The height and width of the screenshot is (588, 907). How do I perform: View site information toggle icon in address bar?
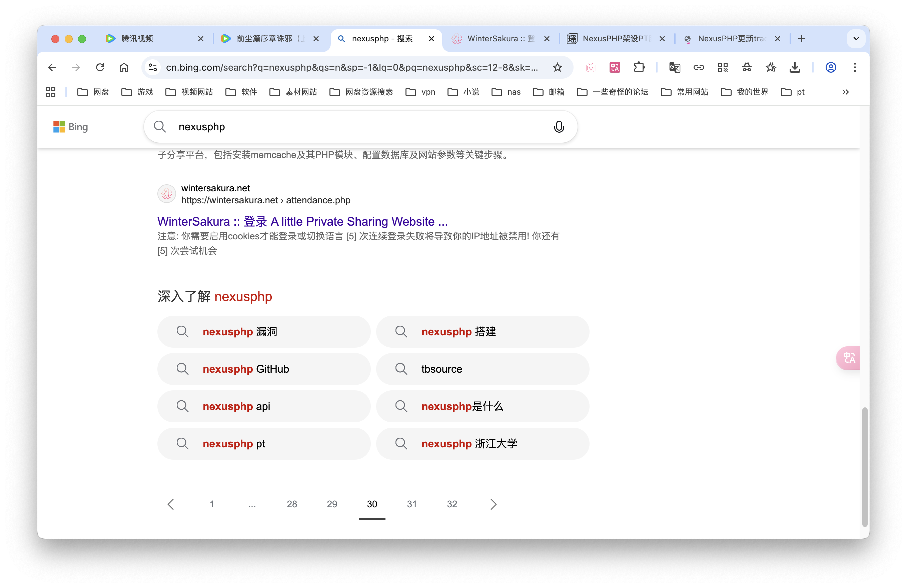point(153,67)
